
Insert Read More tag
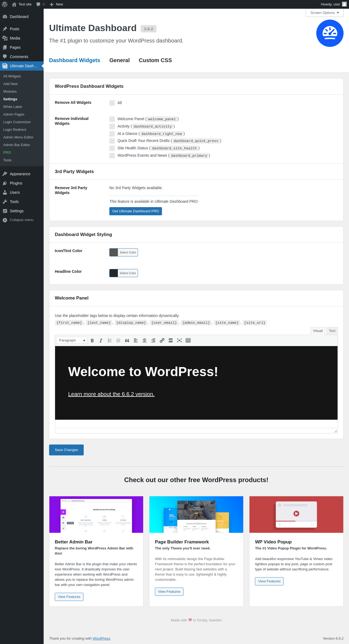[171, 340]
